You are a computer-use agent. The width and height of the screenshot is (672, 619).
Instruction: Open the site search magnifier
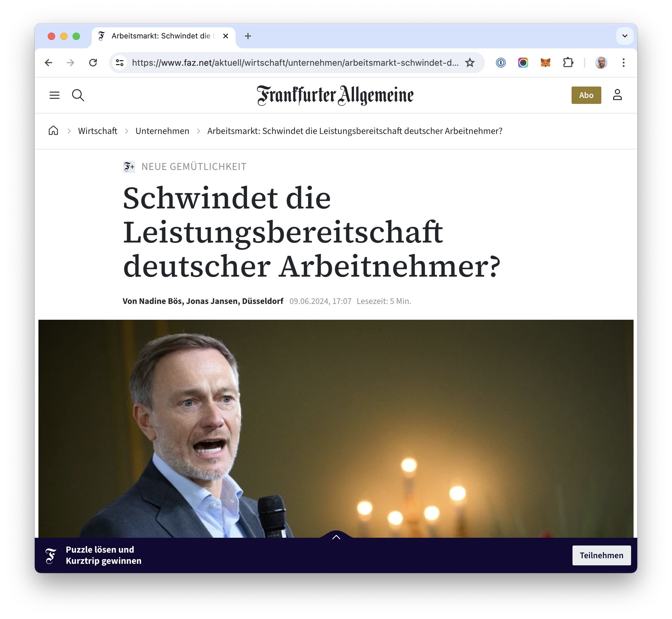78,95
